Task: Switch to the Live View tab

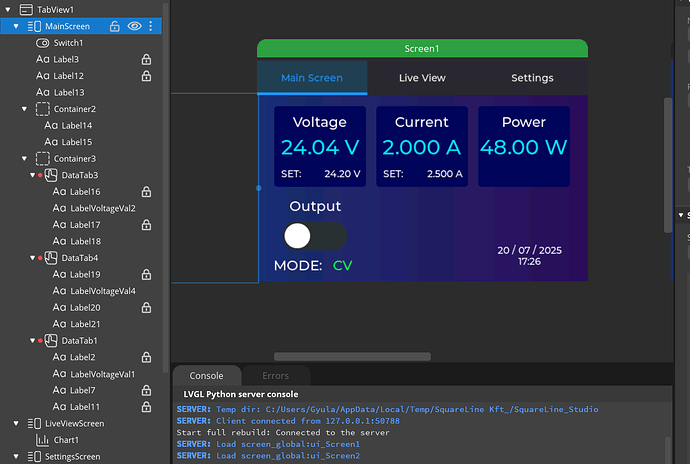Action: coord(422,78)
